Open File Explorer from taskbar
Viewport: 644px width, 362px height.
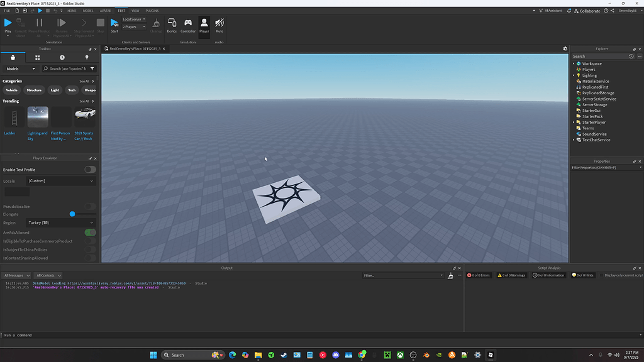coord(258,355)
